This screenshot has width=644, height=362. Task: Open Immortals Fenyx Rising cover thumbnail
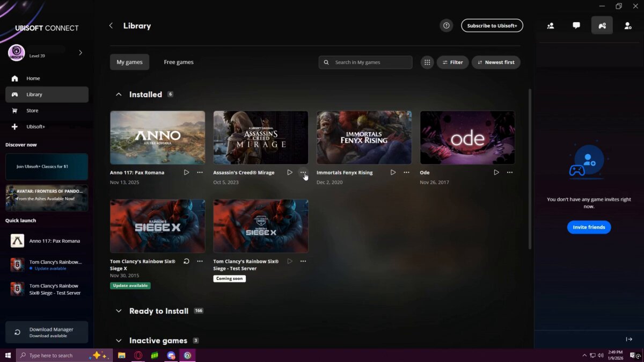click(x=364, y=137)
